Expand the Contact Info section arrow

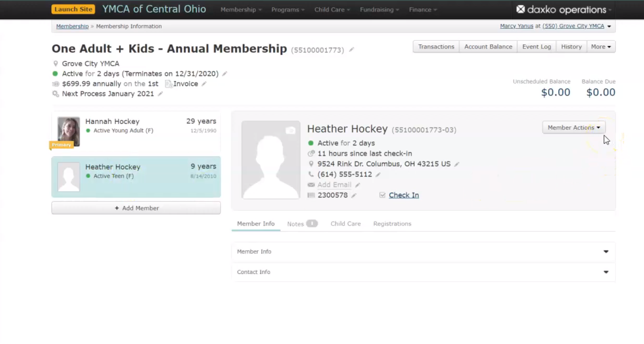(606, 272)
